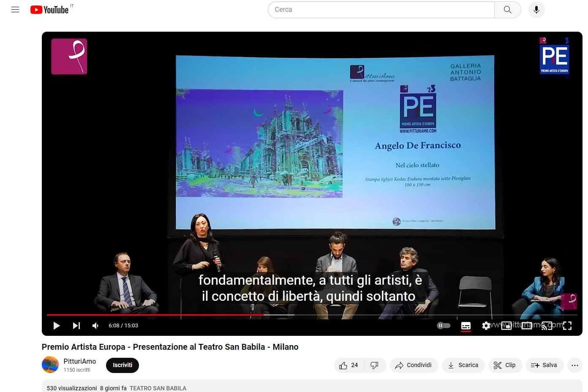The width and height of the screenshot is (588, 392).
Task: Cast the video to a TV
Action: (547, 326)
